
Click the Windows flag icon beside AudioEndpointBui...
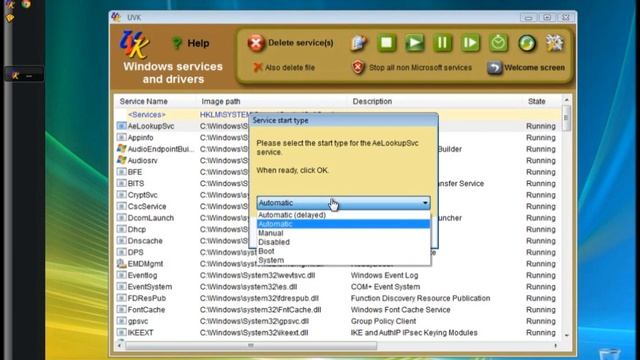click(x=121, y=149)
